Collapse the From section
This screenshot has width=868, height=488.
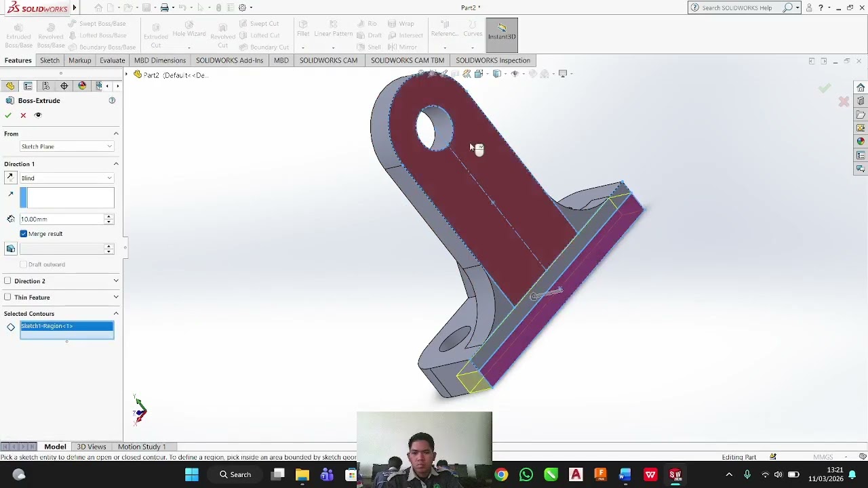[x=116, y=134]
